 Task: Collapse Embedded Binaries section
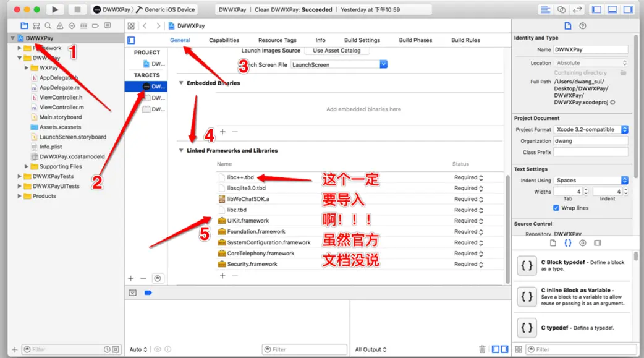coord(181,83)
